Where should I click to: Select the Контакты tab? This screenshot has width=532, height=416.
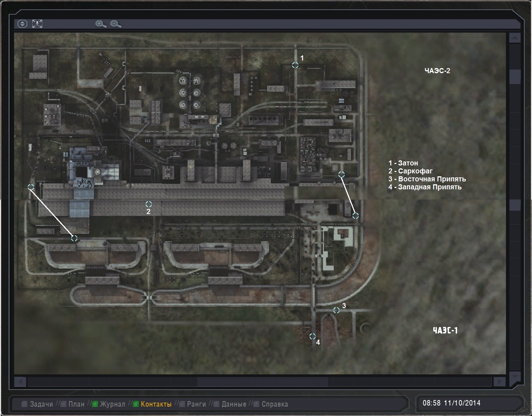[x=156, y=404]
